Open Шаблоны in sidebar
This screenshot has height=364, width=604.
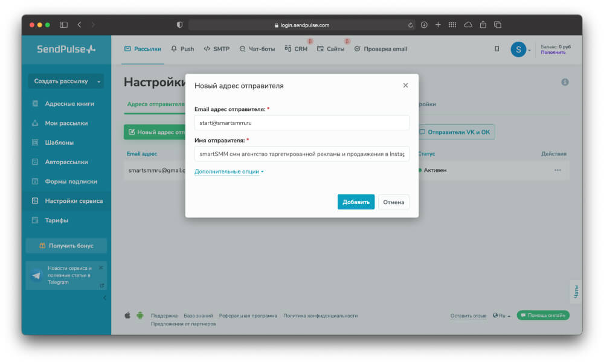59,142
